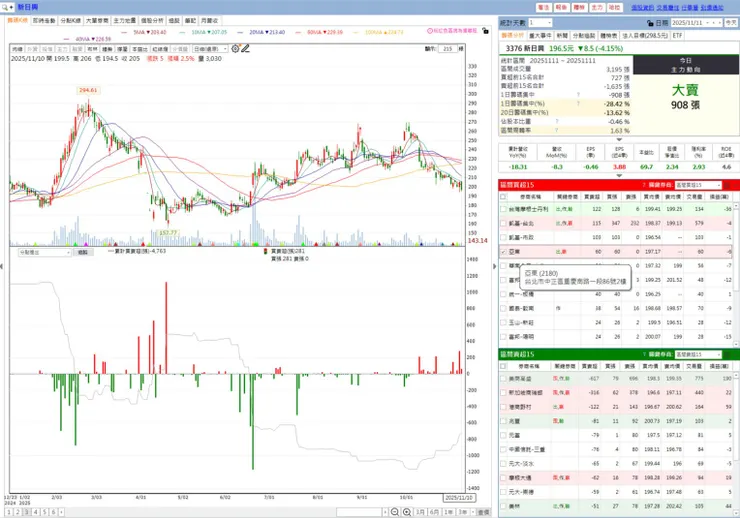Tick checkbox for 凱基-市政 row
Screen dimensions: 740x518
[x=504, y=237]
